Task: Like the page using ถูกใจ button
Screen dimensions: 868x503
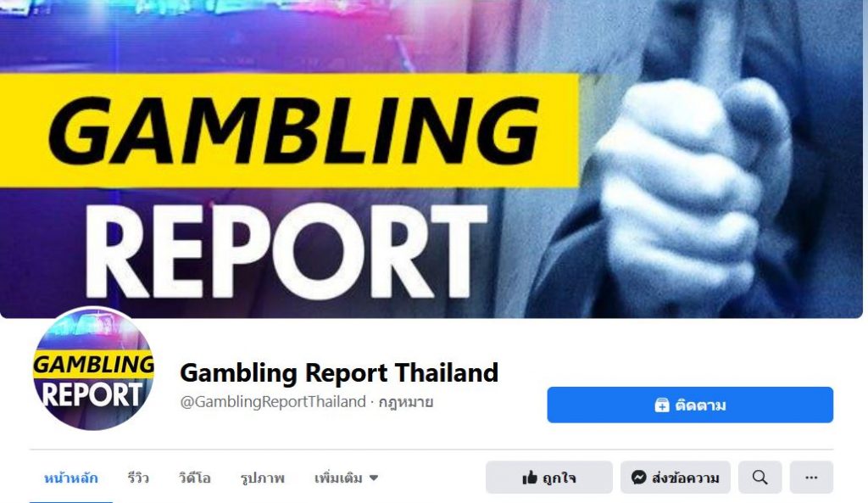Action: (549, 478)
